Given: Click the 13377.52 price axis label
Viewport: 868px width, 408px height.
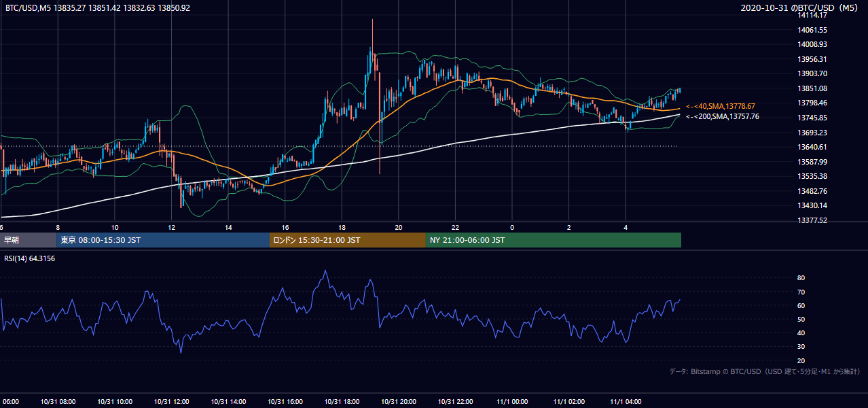Looking at the screenshot, I should tap(813, 220).
